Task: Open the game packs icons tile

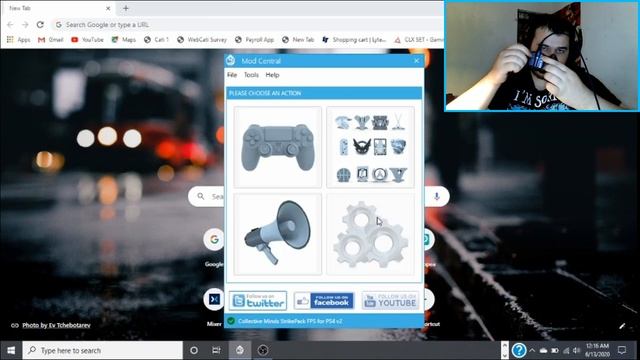Action: (371, 147)
